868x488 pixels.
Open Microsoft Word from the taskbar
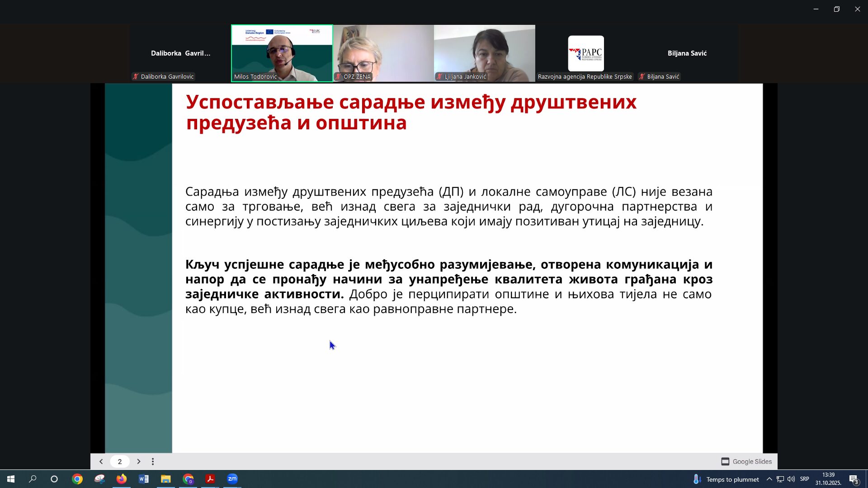144,479
